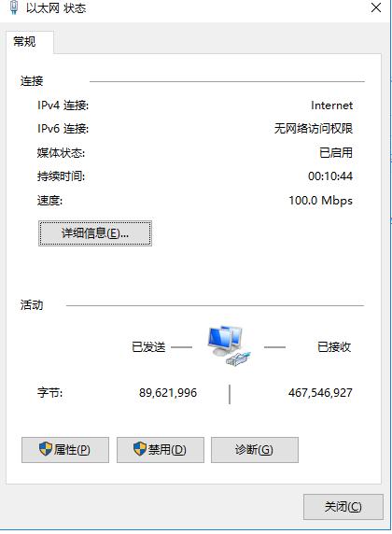Viewport: 392px width, 534px height.
Task: Click the IPv4 连接 Internet value
Action: pos(331,105)
